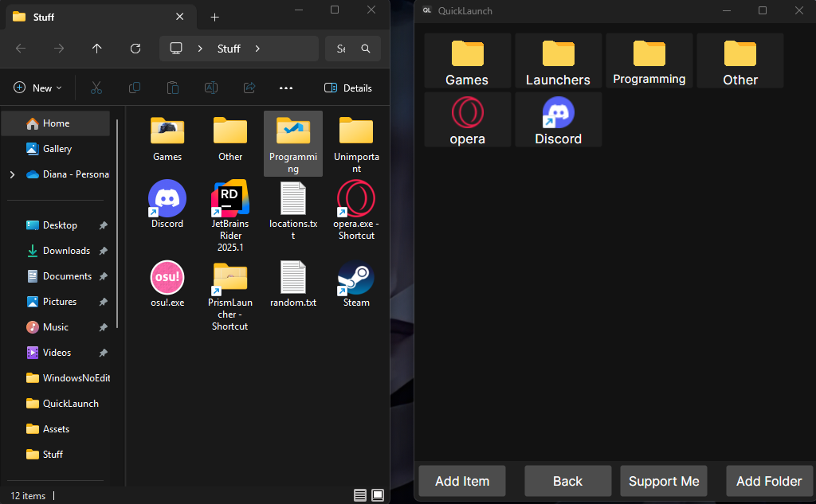Open the Other folder in QuickLaunch

[x=740, y=61]
